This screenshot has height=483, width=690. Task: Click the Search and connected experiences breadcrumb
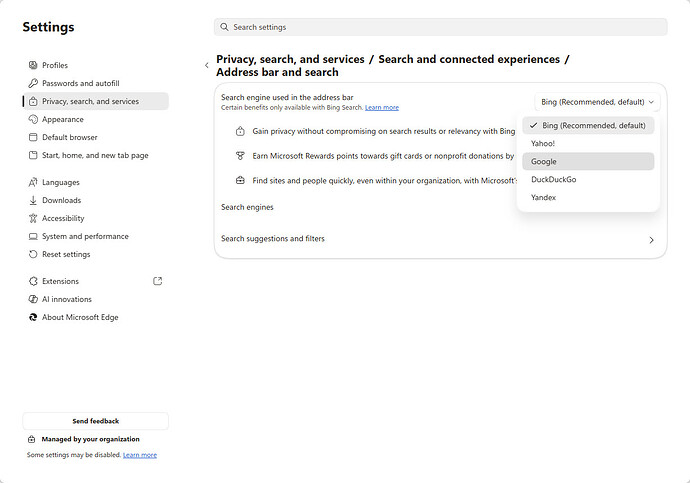click(469, 59)
